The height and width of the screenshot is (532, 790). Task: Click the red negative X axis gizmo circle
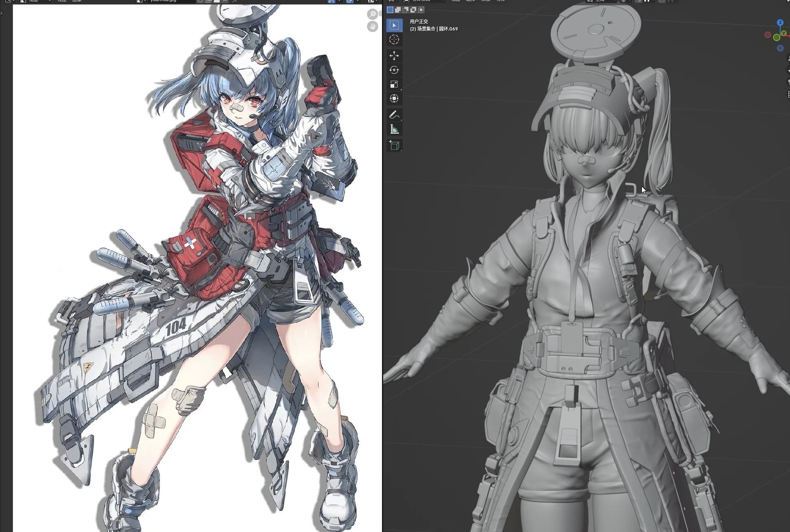point(768,35)
